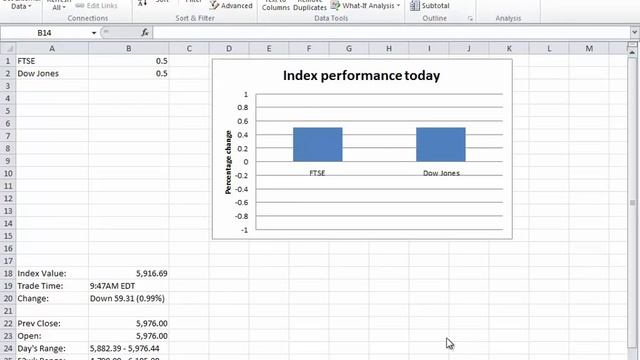Viewport: 640px width, 360px height.
Task: Open the Refresh All dropdown
Action: [59, 5]
